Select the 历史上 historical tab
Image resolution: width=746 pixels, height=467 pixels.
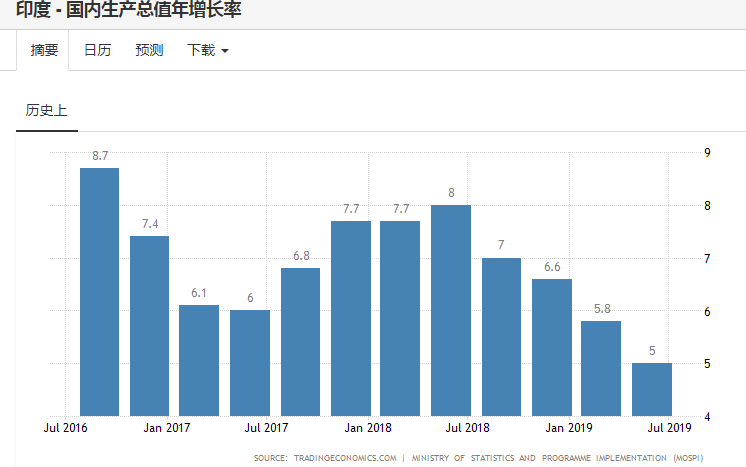(47, 110)
